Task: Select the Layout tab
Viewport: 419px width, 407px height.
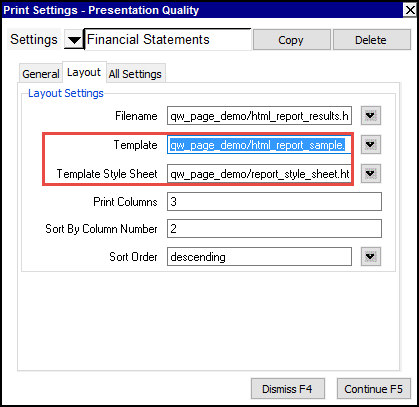Action: (x=84, y=72)
